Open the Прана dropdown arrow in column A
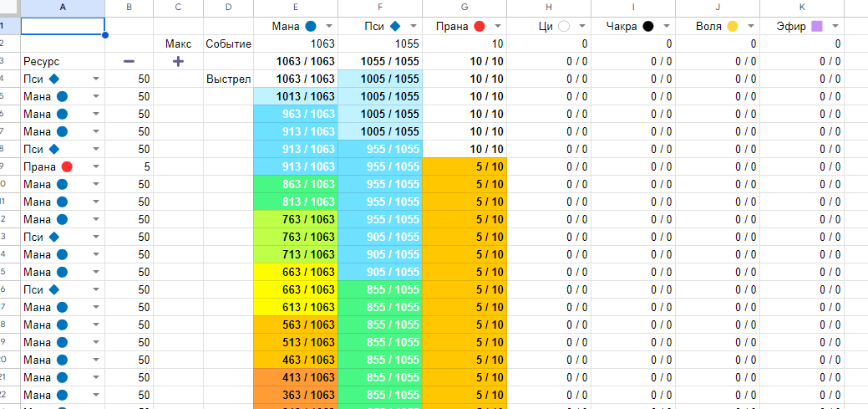The width and height of the screenshot is (868, 409). click(95, 166)
